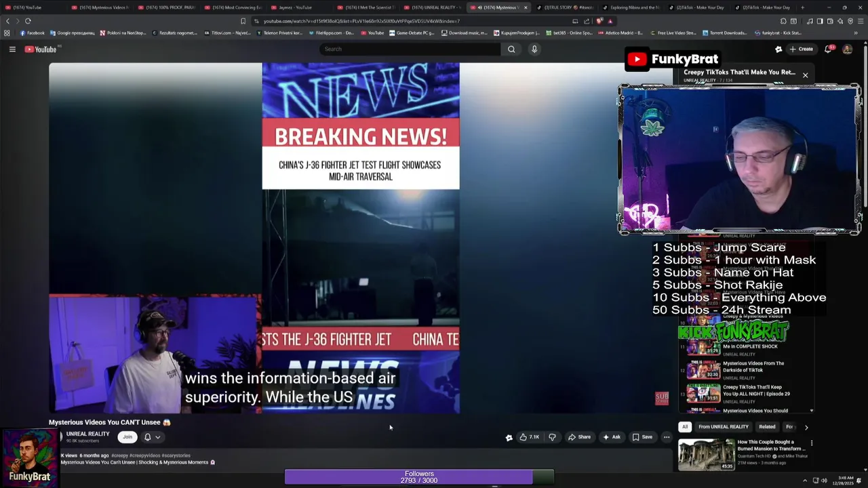The image size is (868, 488).
Task: Select the From UNREAL REALITY chip
Action: click(724, 427)
